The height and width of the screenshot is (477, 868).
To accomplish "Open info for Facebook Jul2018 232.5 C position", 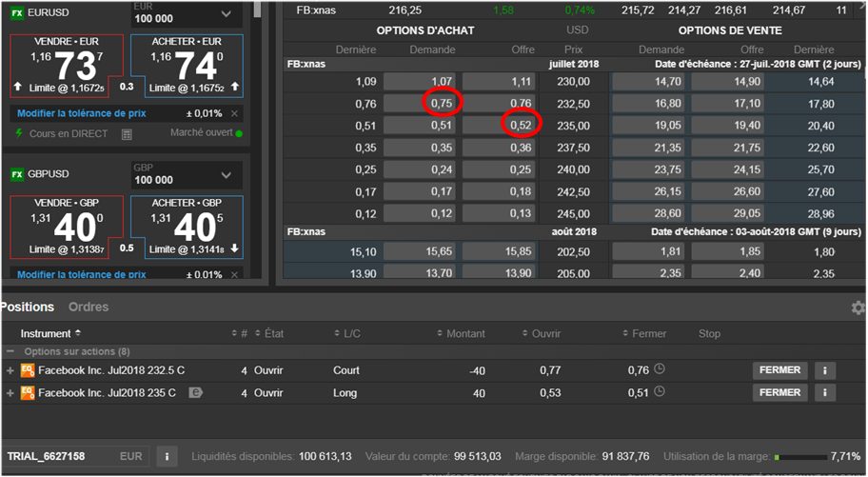I will coord(825,370).
